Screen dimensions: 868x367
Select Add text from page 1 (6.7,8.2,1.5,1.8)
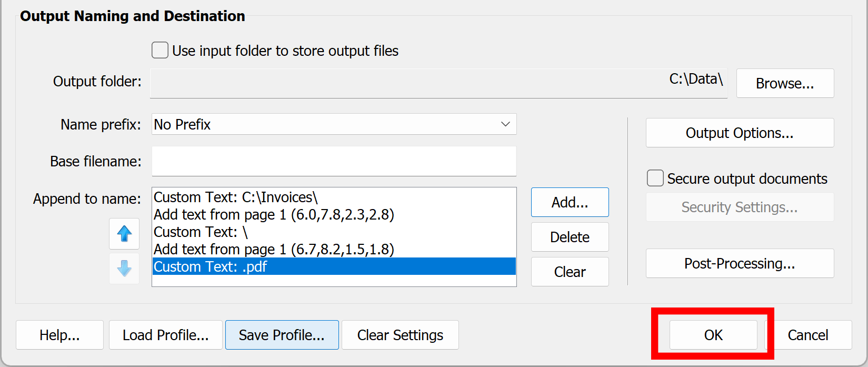click(274, 250)
